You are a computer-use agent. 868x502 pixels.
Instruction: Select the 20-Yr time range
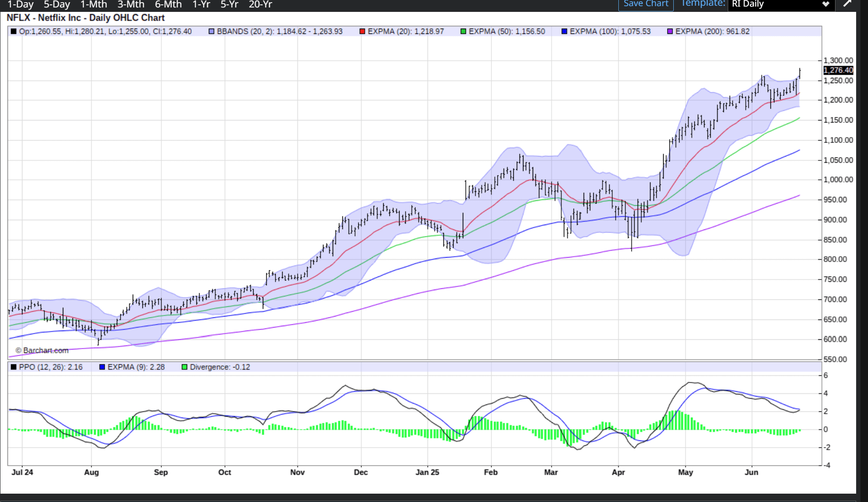pyautogui.click(x=261, y=4)
